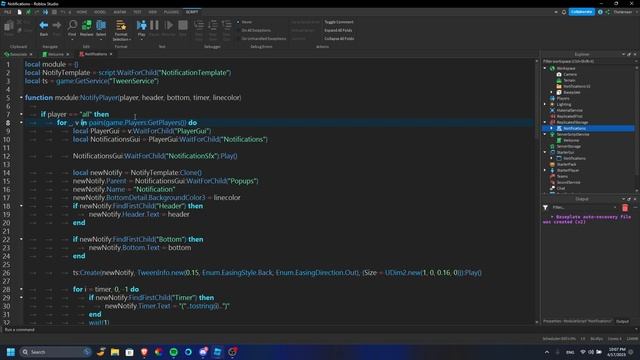Switch to the VIEW ribbon tab
The height and width of the screenshot is (360, 640).
(153, 12)
